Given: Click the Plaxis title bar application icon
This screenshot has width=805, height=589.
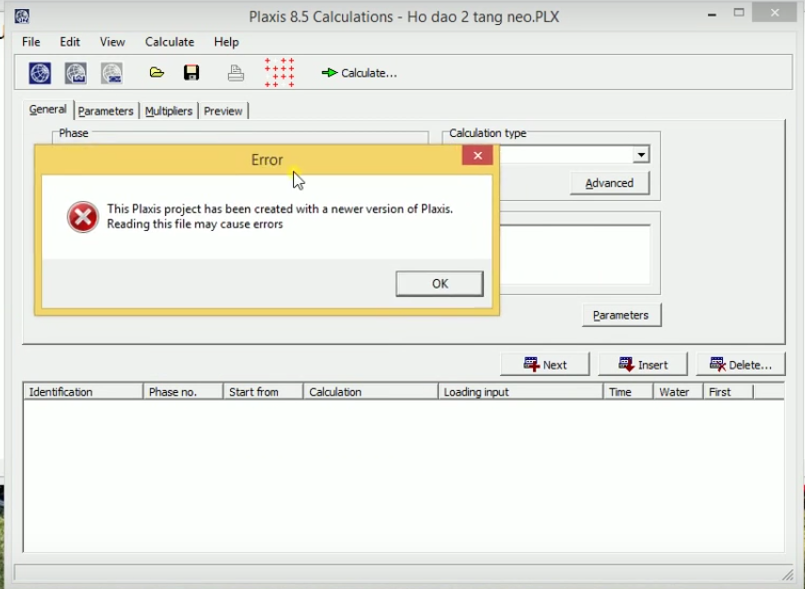Looking at the screenshot, I should point(22,16).
